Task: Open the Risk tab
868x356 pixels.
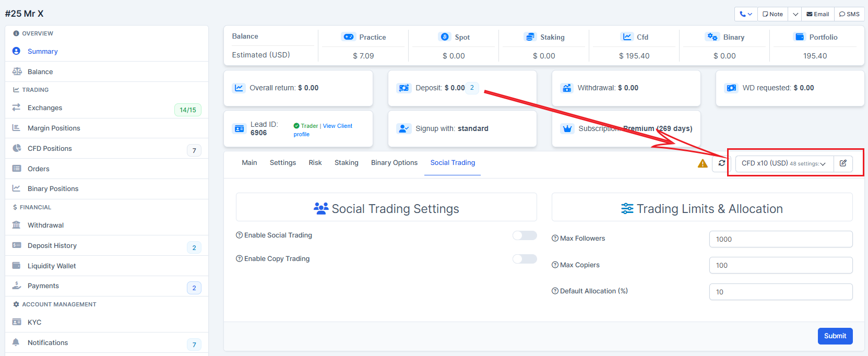Action: tap(315, 163)
